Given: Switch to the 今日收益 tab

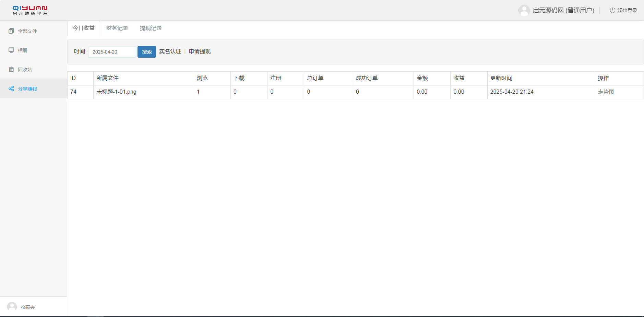Looking at the screenshot, I should (84, 28).
